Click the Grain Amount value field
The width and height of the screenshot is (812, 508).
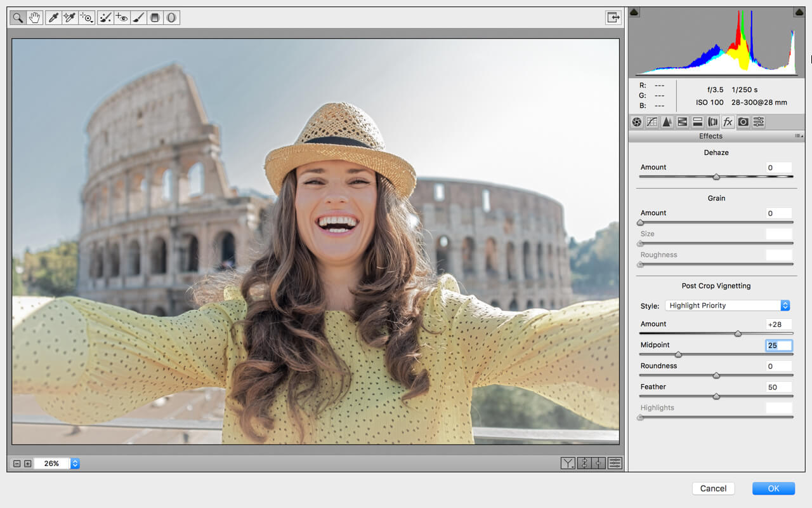pyautogui.click(x=779, y=213)
